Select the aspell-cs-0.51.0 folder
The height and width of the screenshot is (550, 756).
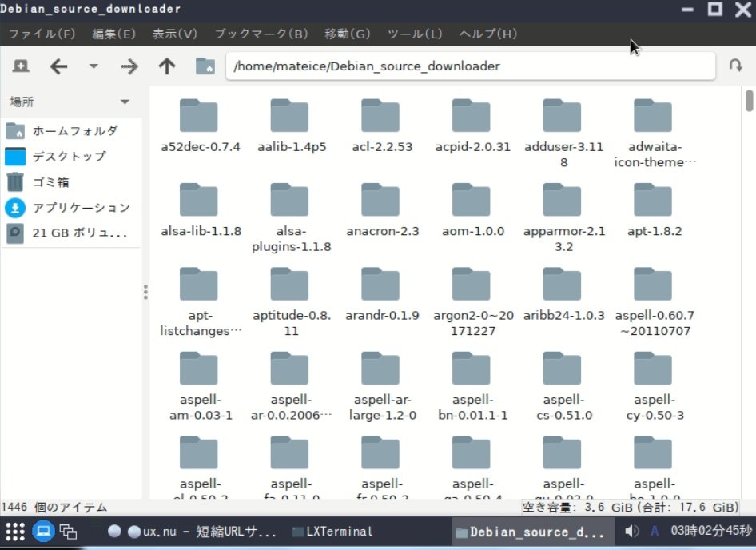[563, 386]
